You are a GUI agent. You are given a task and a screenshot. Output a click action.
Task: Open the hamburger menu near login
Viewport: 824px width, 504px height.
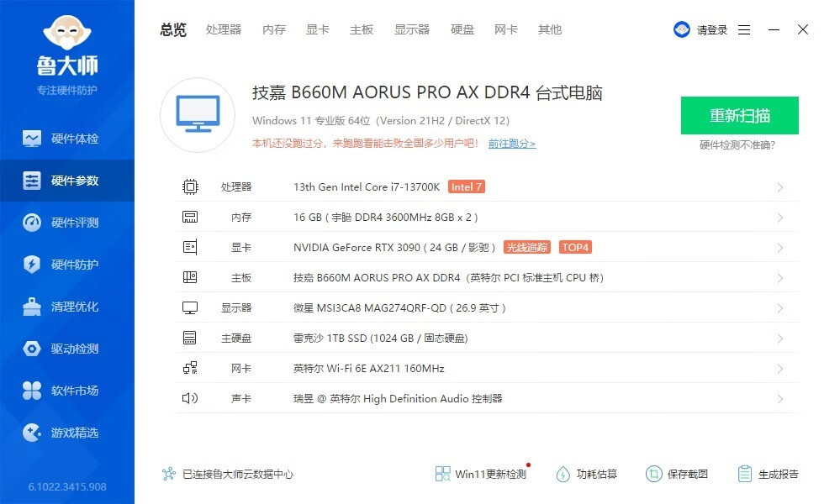click(x=743, y=29)
